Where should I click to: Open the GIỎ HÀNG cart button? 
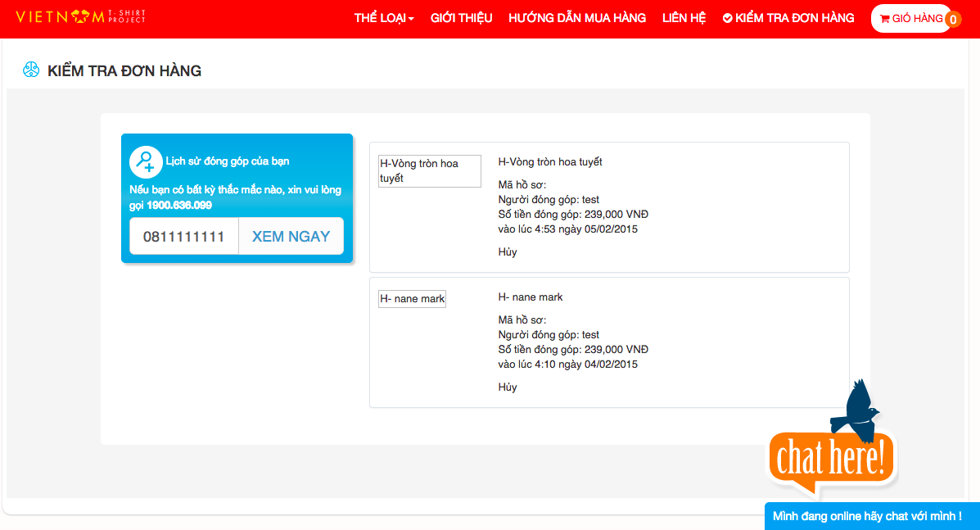pyautogui.click(x=910, y=18)
